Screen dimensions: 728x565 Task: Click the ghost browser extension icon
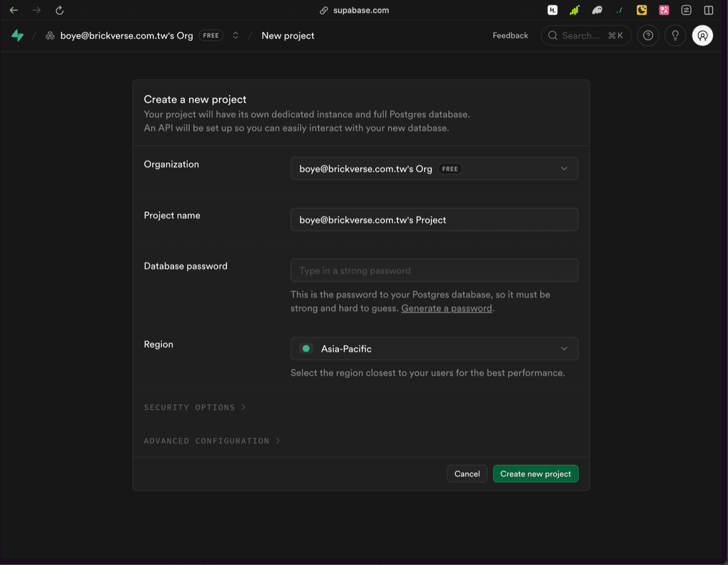pyautogui.click(x=597, y=10)
